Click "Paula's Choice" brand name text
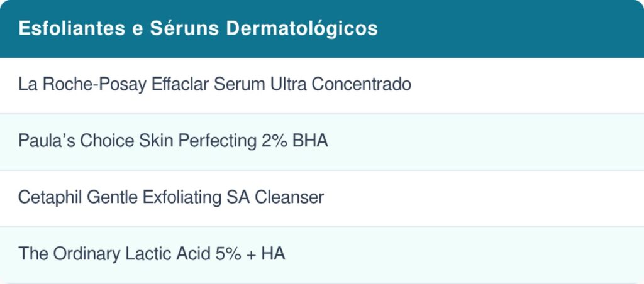This screenshot has height=284, width=644. [76, 141]
